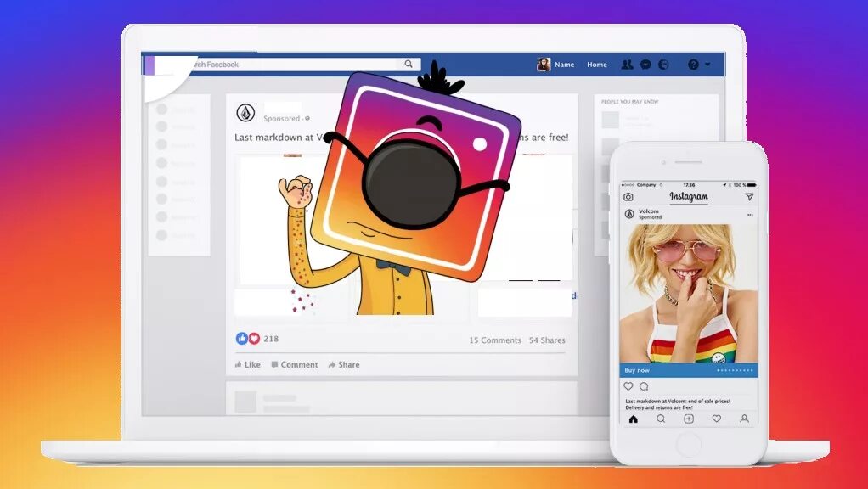The image size is (868, 489).
Task: Tap the Instagram logo in phone header
Action: click(689, 196)
